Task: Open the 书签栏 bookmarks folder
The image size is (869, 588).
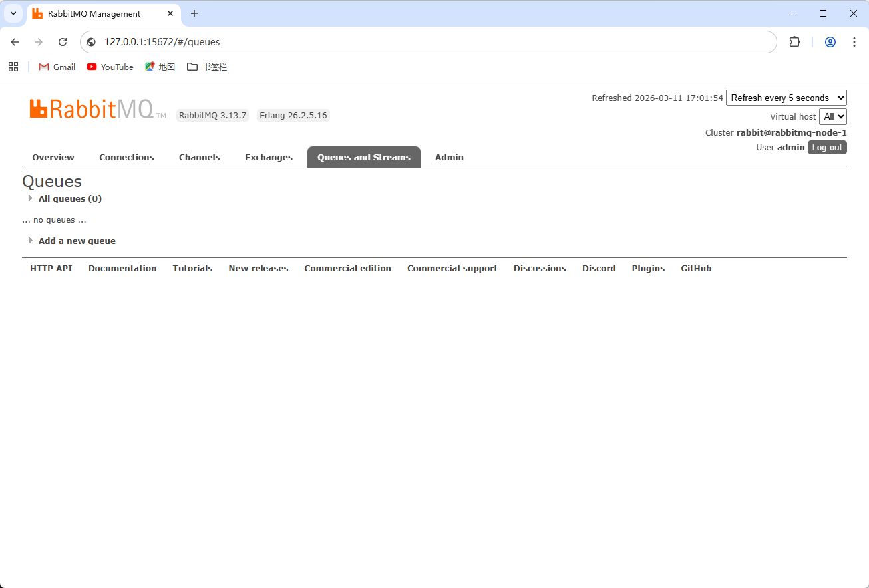Action: point(207,67)
